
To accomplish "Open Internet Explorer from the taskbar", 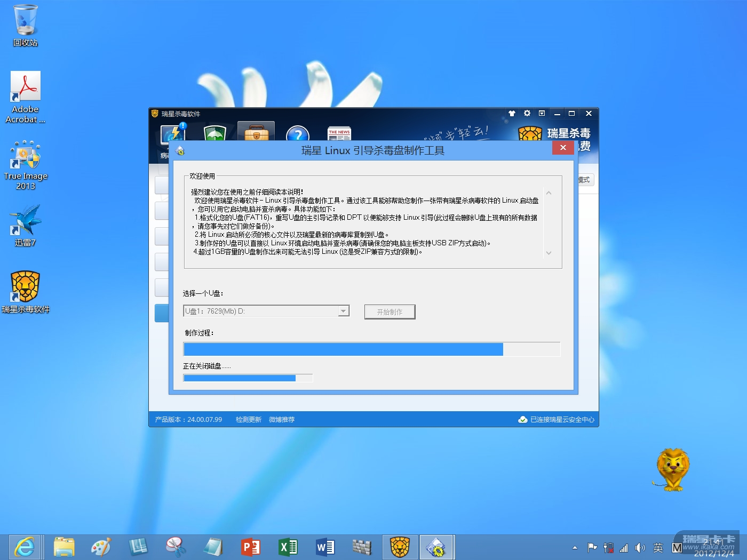I will click(x=25, y=547).
